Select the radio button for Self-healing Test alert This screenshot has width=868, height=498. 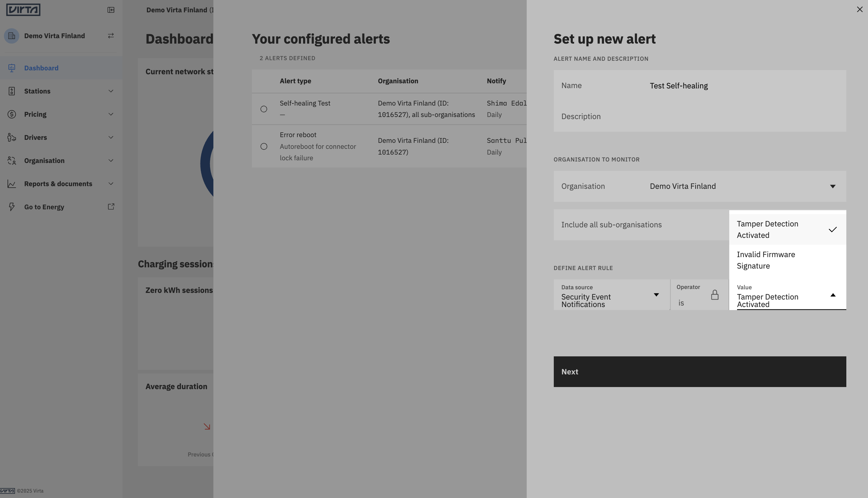coord(264,109)
